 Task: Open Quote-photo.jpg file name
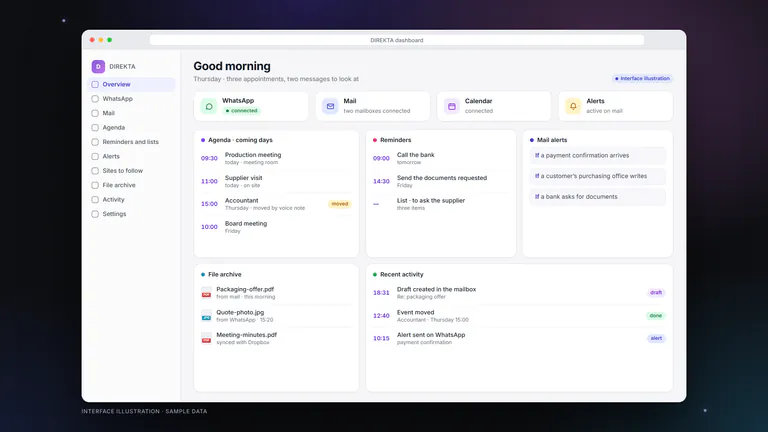240,312
